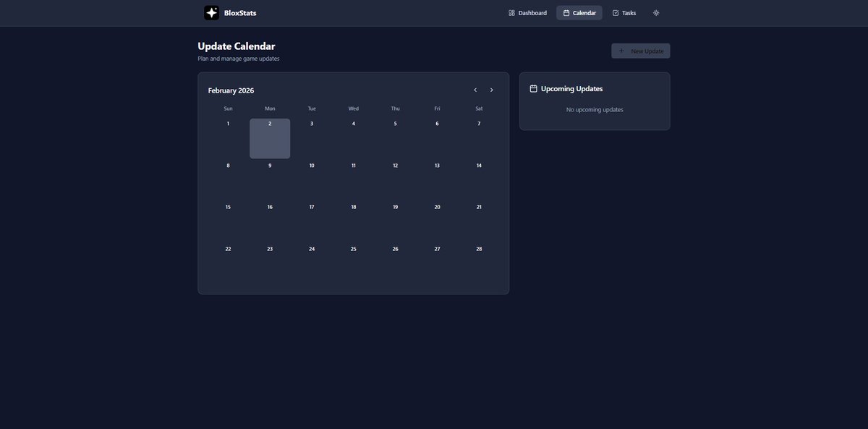This screenshot has width=868, height=429.
Task: Click the 'No upcoming updates' text
Action: click(595, 110)
